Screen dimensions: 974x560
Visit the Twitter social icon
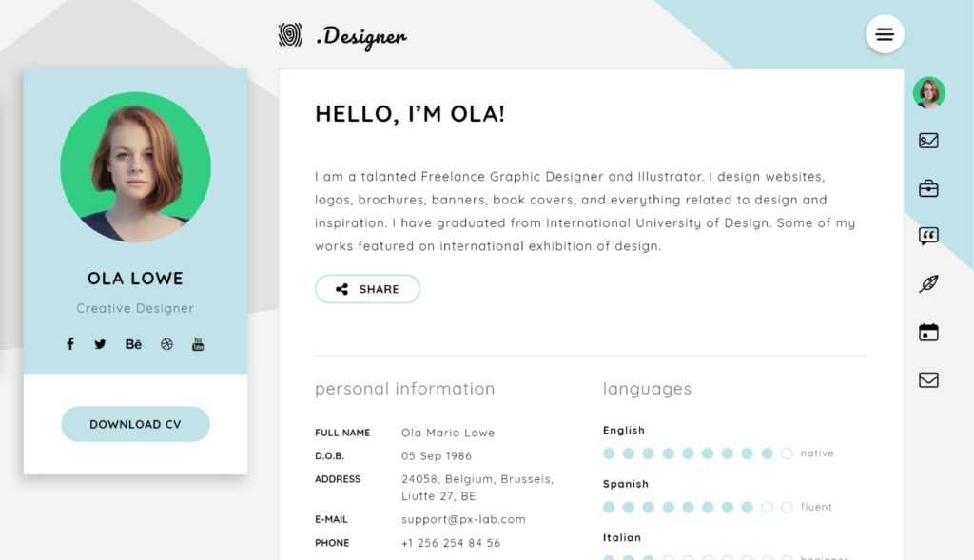(100, 344)
